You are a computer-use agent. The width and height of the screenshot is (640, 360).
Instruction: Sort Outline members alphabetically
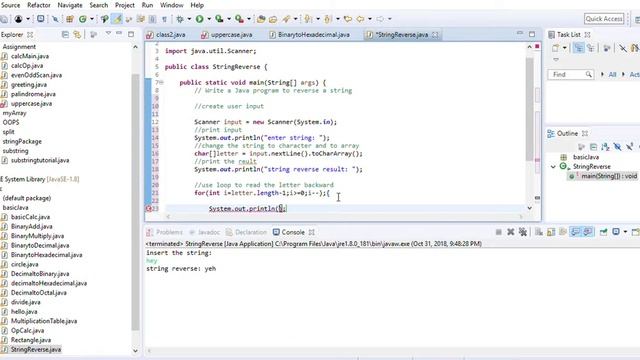pos(605,147)
